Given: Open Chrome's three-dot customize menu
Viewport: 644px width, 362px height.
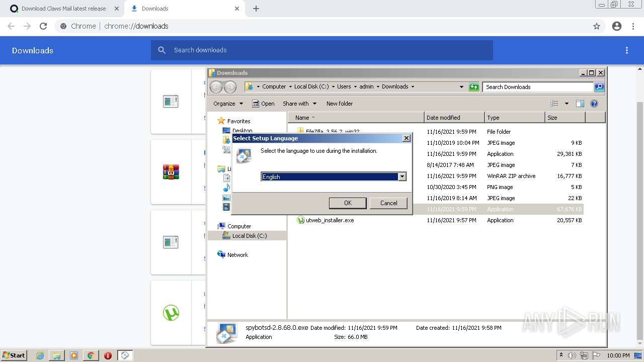Looking at the screenshot, I should pos(633,26).
